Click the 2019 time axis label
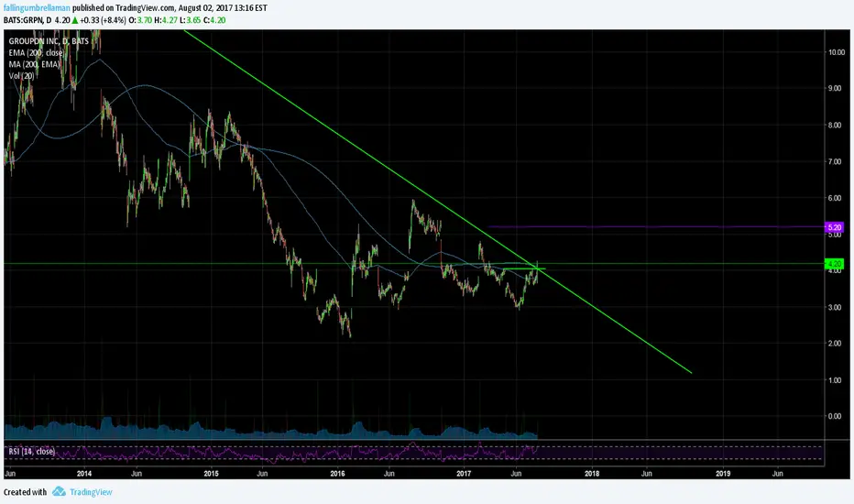This screenshot has width=854, height=504. coord(723,474)
